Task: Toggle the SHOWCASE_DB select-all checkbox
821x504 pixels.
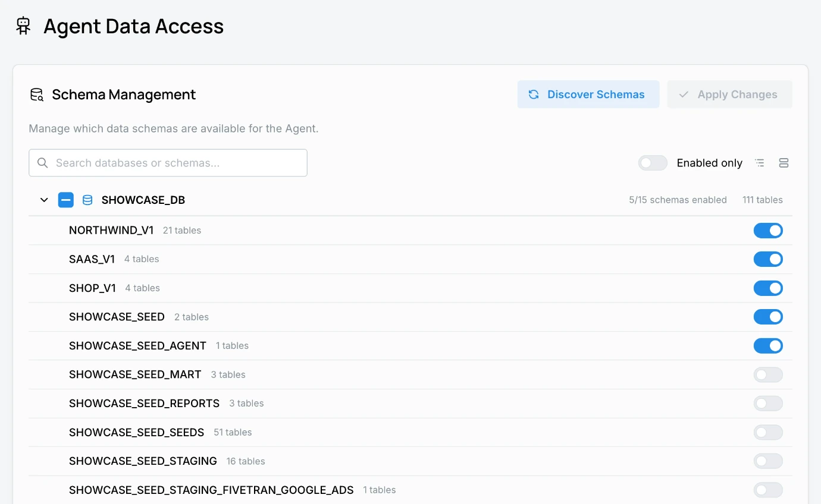Action: [65, 200]
